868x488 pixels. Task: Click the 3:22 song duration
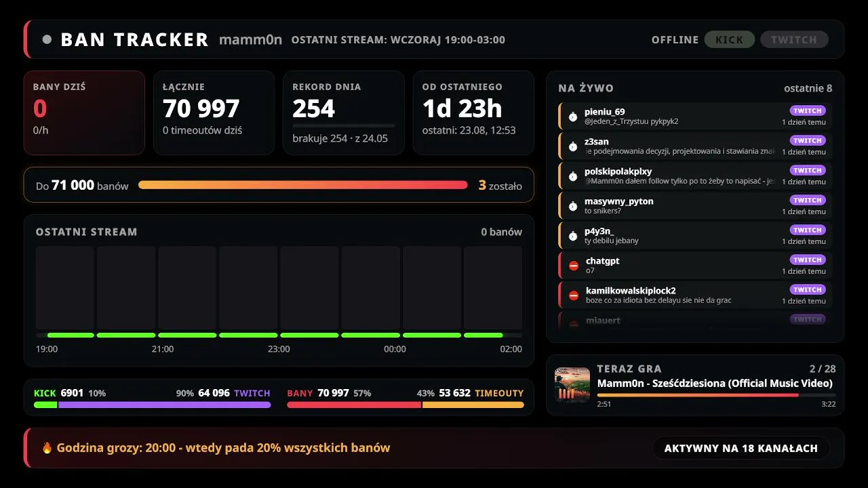pyautogui.click(x=828, y=404)
